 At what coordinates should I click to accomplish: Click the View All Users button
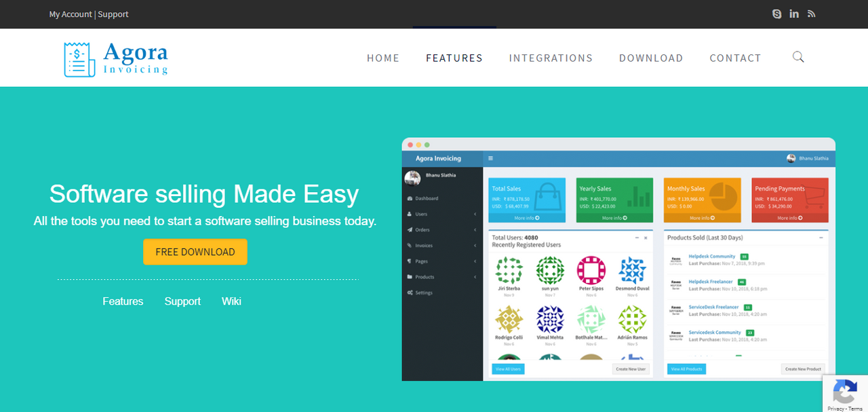[508, 369]
